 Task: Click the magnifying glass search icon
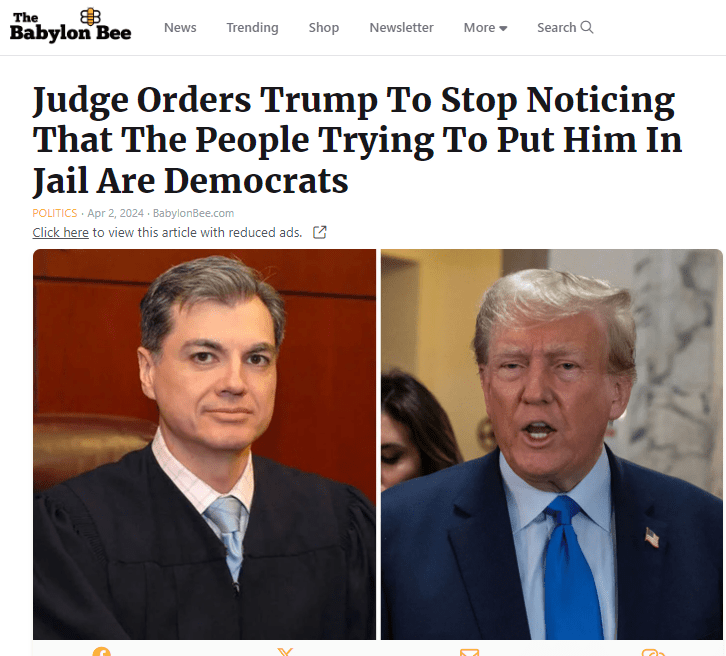[x=587, y=27]
